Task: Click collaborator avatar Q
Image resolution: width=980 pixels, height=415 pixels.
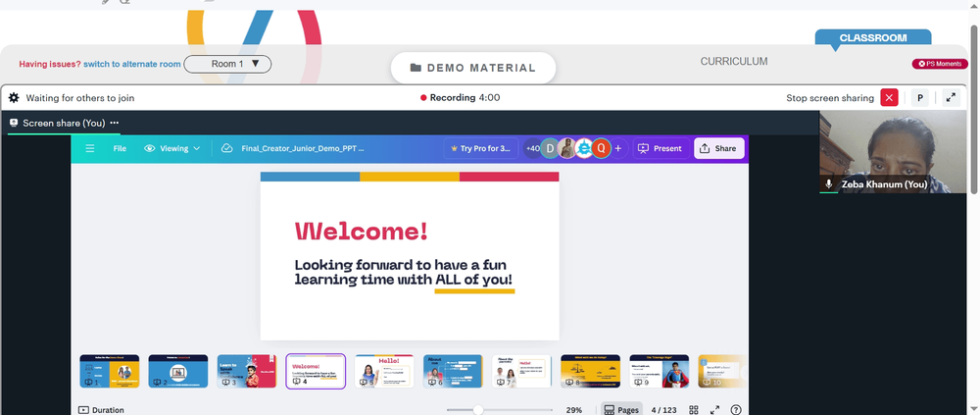Action: [x=601, y=148]
